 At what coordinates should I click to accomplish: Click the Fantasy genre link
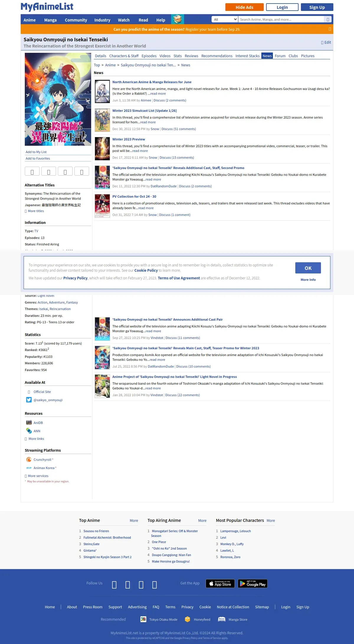pyautogui.click(x=72, y=302)
